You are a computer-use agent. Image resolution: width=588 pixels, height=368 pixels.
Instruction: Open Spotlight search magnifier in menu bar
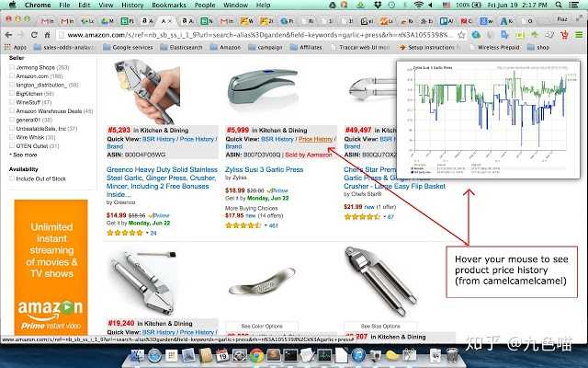(559, 5)
